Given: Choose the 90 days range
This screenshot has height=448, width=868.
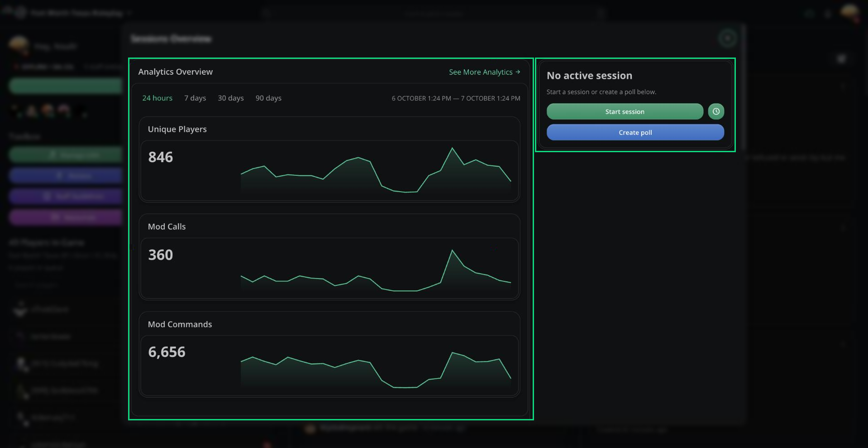Looking at the screenshot, I should pos(268,98).
